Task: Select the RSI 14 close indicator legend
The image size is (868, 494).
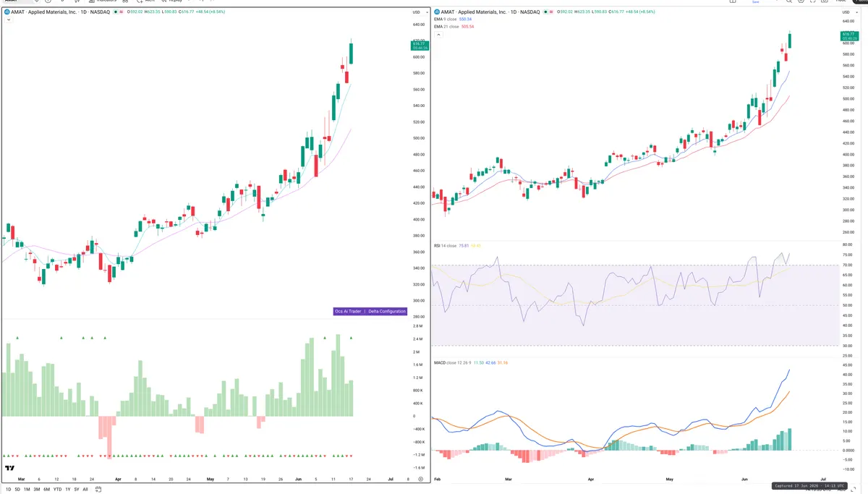Action: pos(445,246)
